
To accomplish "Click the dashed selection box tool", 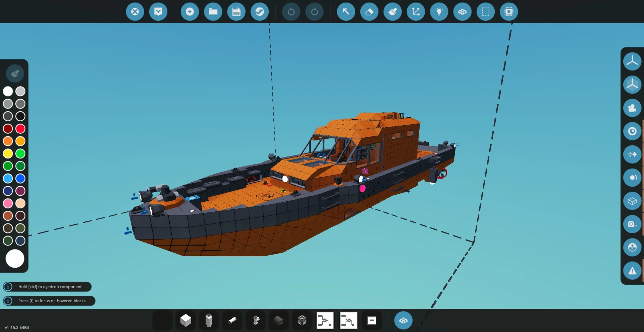I will [486, 12].
